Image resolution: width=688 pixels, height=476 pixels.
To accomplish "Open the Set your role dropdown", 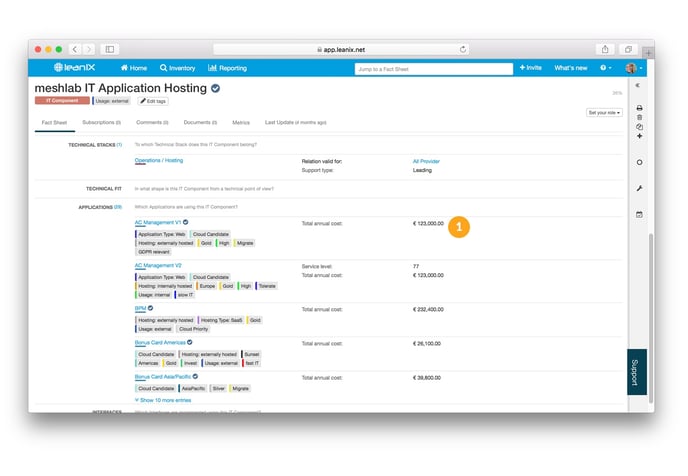I will 604,113.
